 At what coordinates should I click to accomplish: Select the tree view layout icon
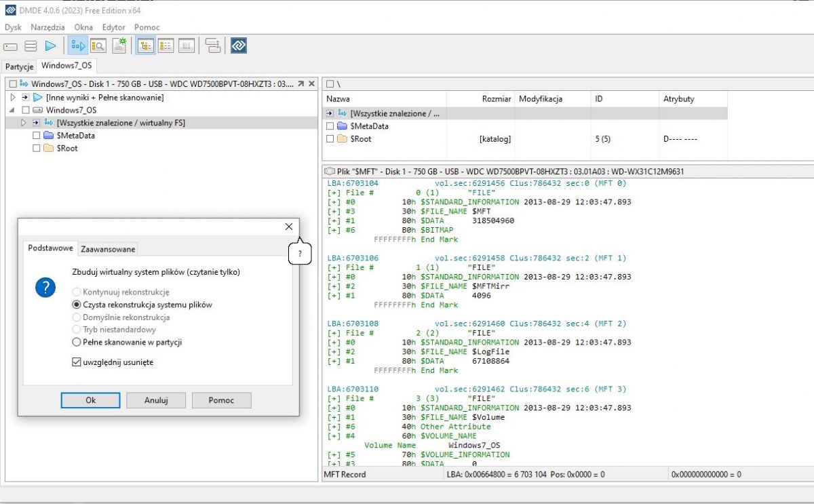point(145,46)
